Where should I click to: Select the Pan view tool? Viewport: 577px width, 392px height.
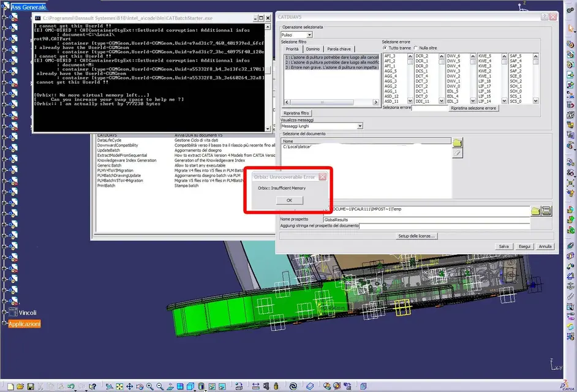[x=129, y=386]
